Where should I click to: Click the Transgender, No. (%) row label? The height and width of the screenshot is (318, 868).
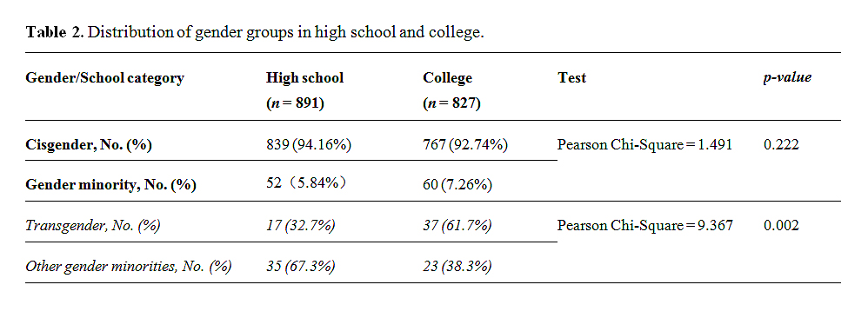(x=92, y=226)
